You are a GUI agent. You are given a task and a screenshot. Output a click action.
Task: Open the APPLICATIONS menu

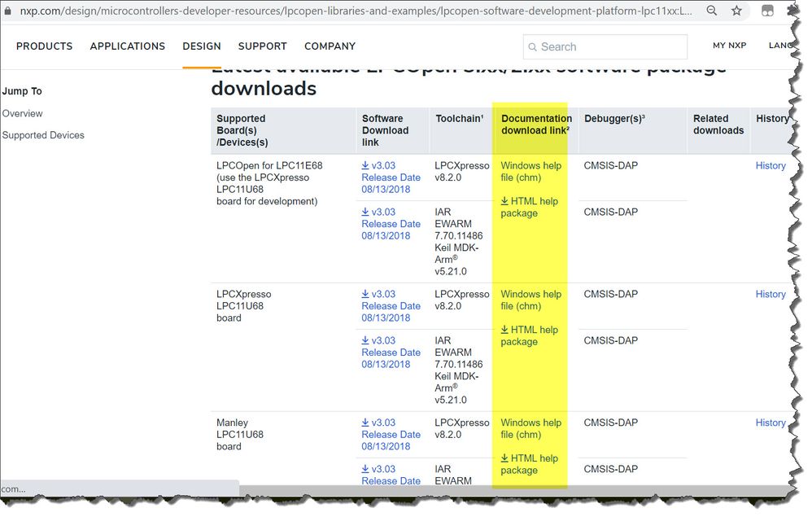point(128,46)
